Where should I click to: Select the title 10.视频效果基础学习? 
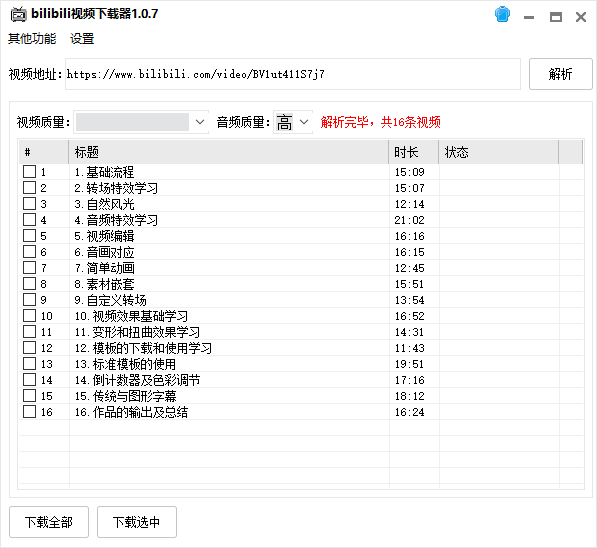pos(131,316)
